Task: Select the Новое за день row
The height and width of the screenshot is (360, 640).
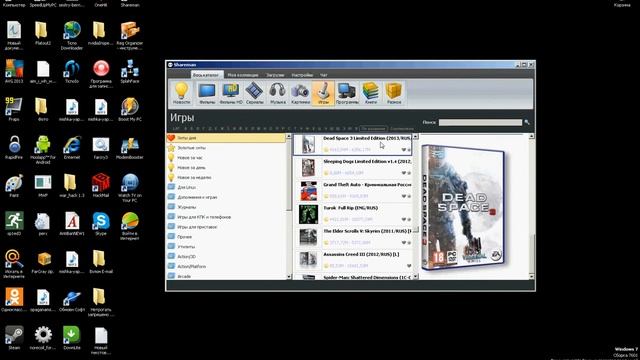Action: (226, 167)
